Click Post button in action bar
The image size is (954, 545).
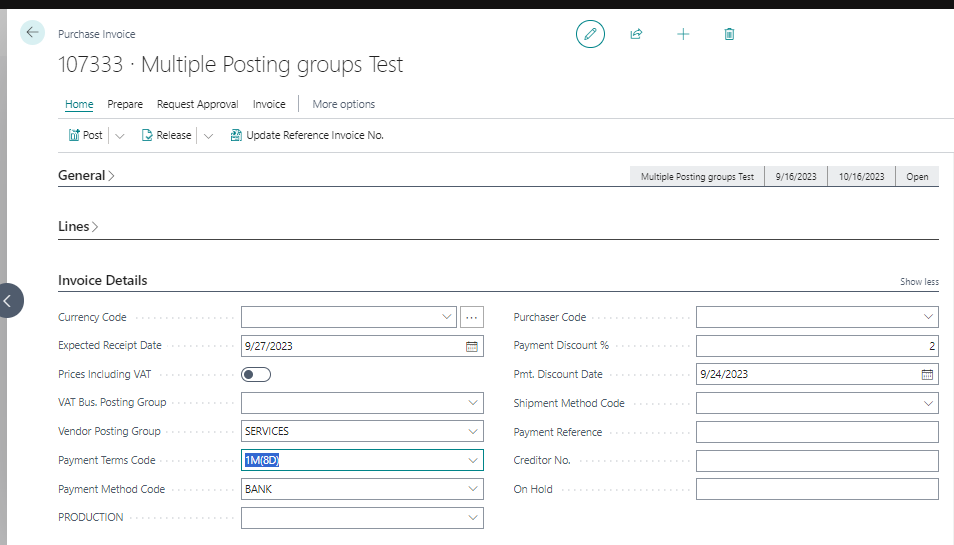tap(86, 135)
